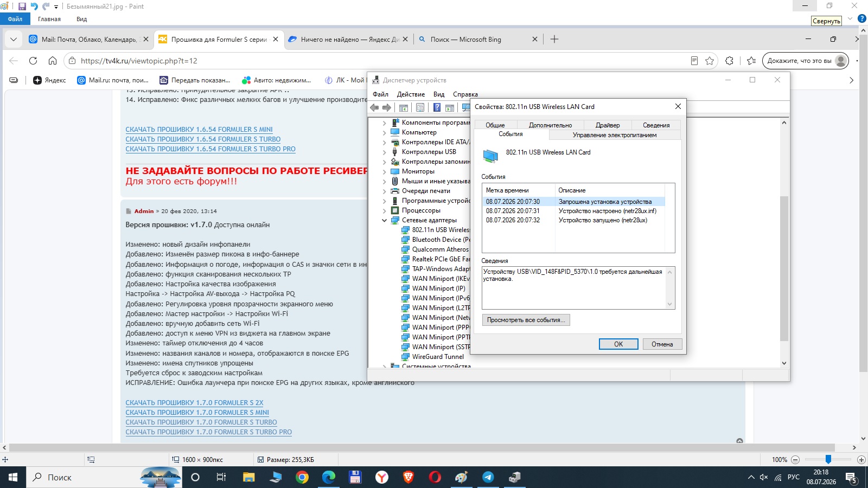Open the Действие menu in Device Manager
The width and height of the screenshot is (868, 488).
(x=411, y=94)
